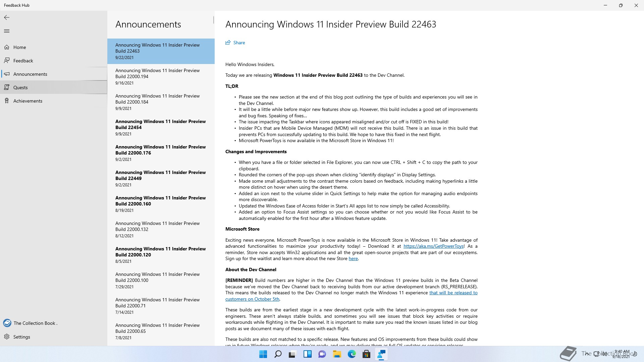Screen dimensions: 644x362
Task: Open the Quests section label
Action: tap(20, 87)
